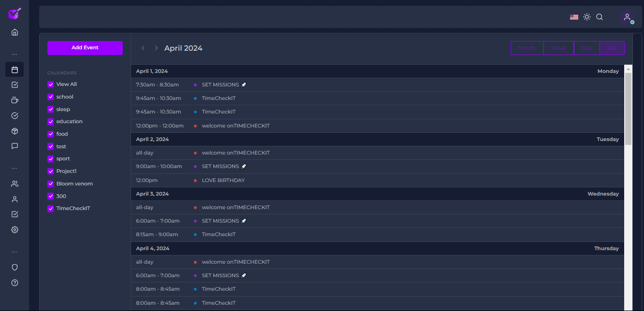Open the LOVE BIRTHDAY event
Screen dimensions: 644x311
223,180
